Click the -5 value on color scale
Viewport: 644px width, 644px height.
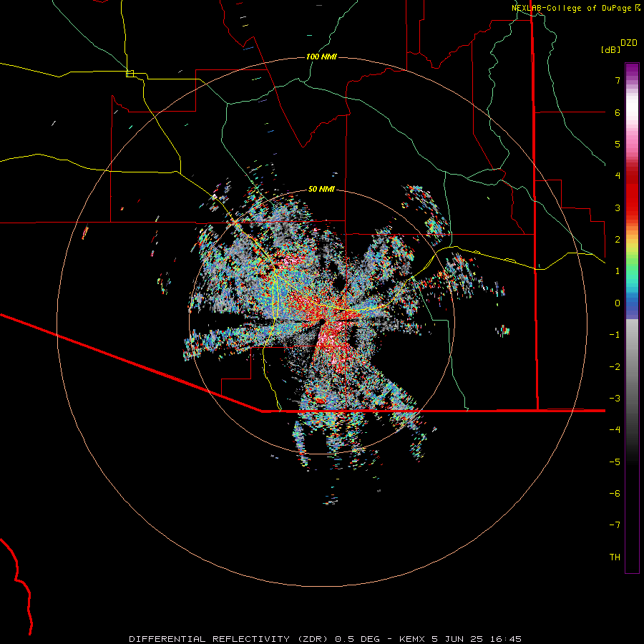click(615, 462)
